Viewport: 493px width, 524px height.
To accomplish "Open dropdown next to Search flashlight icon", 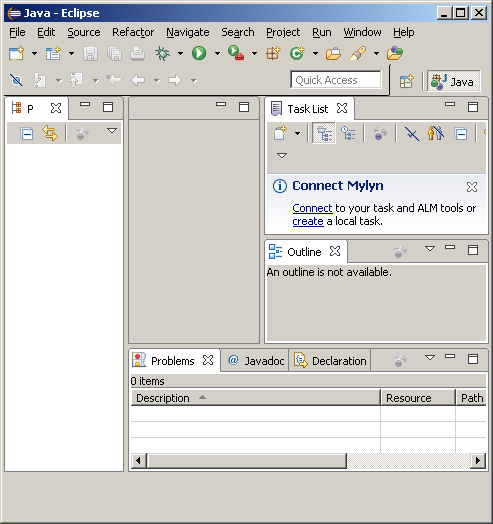I will tap(376, 53).
